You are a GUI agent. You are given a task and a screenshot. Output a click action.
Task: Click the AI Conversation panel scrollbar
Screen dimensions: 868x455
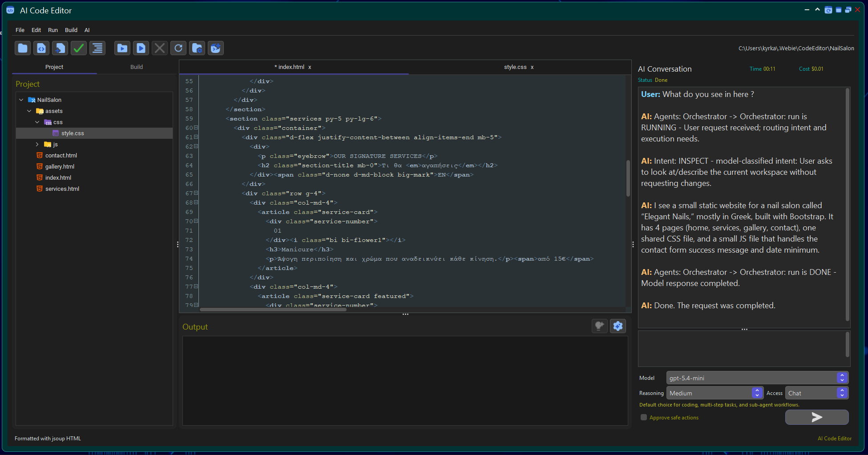click(x=848, y=205)
